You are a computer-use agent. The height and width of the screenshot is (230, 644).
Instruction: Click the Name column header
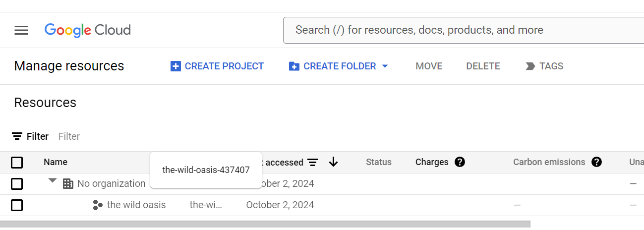pyautogui.click(x=56, y=162)
